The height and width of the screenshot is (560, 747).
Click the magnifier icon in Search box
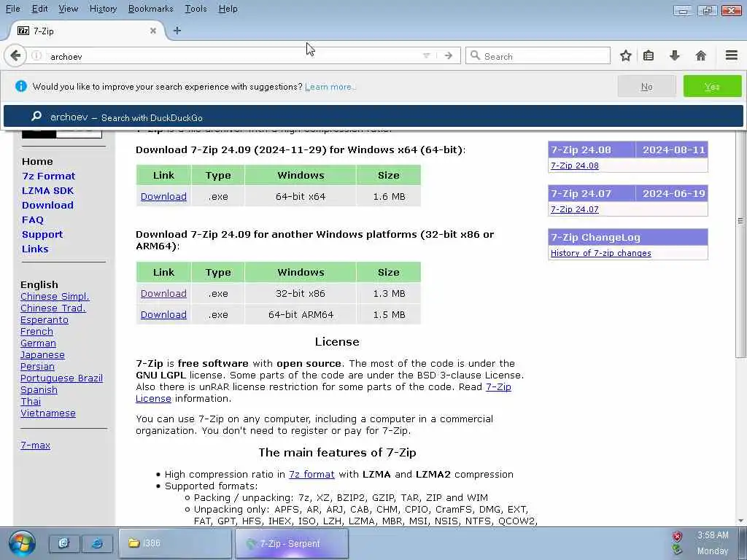coord(475,55)
